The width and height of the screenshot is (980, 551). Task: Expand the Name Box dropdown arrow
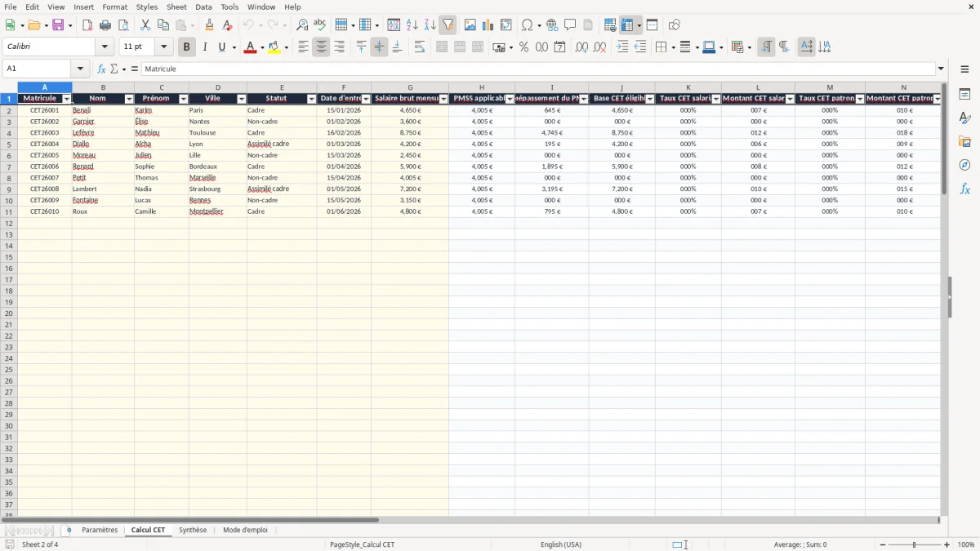coord(80,69)
